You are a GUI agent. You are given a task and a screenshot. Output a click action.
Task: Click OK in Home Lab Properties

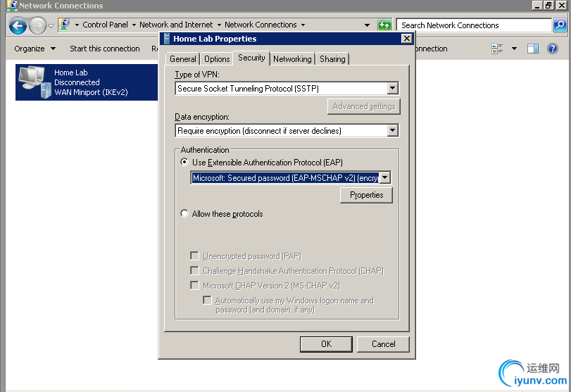(326, 344)
